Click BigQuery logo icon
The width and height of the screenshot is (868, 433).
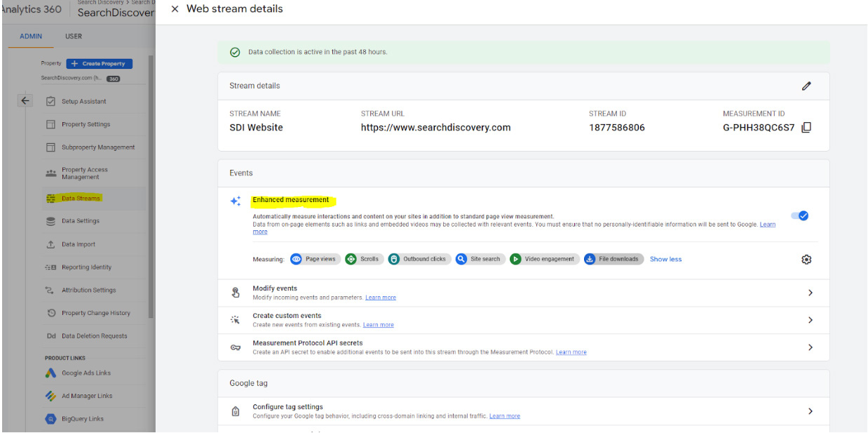point(50,419)
